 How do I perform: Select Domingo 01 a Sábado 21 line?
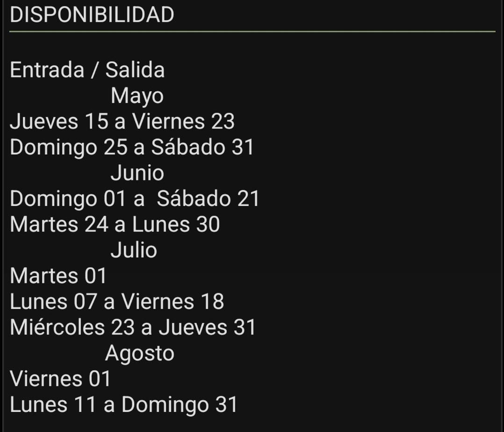(134, 199)
